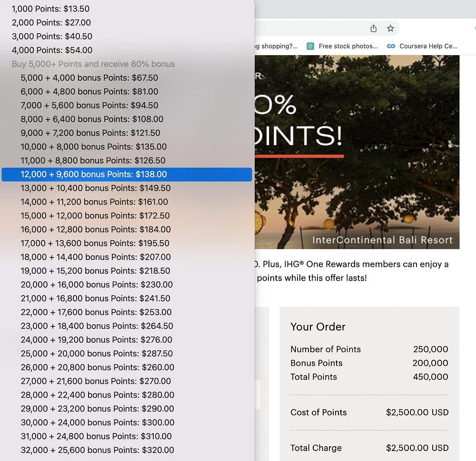The image size is (476, 461).
Task: Bookmark page with star icon
Action: 390,29
